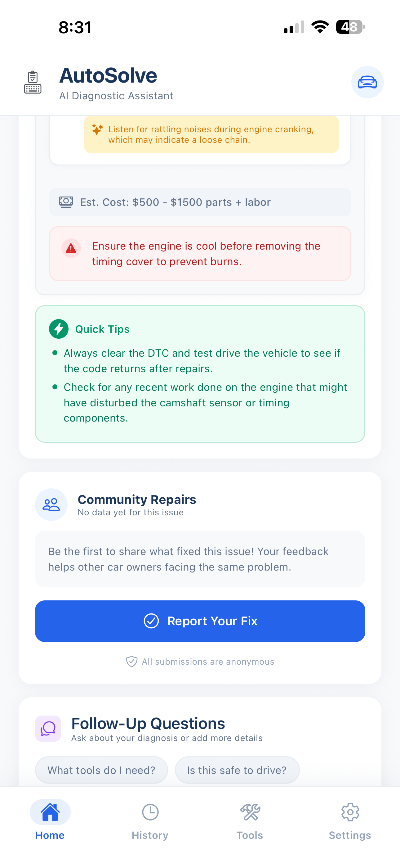400x868 pixels.
Task: Select "What tools do I need?" suggestion
Action: point(101,770)
